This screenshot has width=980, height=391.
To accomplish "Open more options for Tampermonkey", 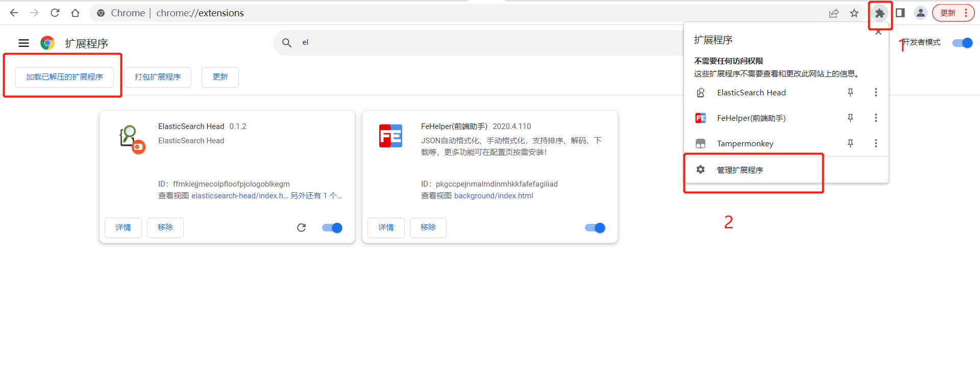I will [876, 143].
